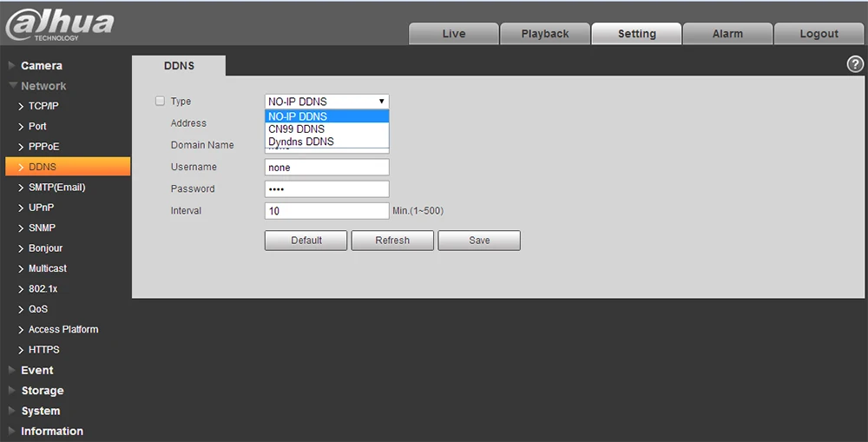The width and height of the screenshot is (868, 442).
Task: Open HTTPS settings
Action: pos(43,349)
